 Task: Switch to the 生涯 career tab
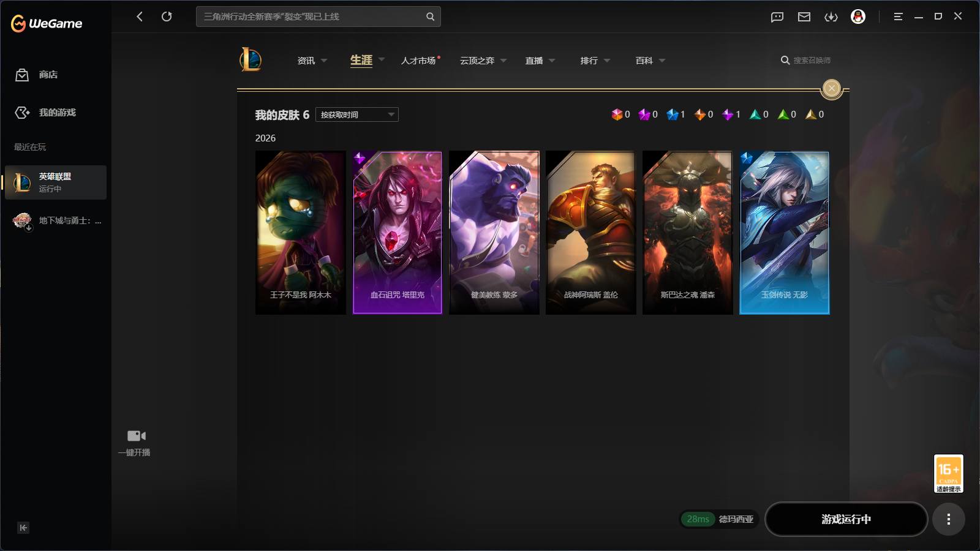pos(361,60)
